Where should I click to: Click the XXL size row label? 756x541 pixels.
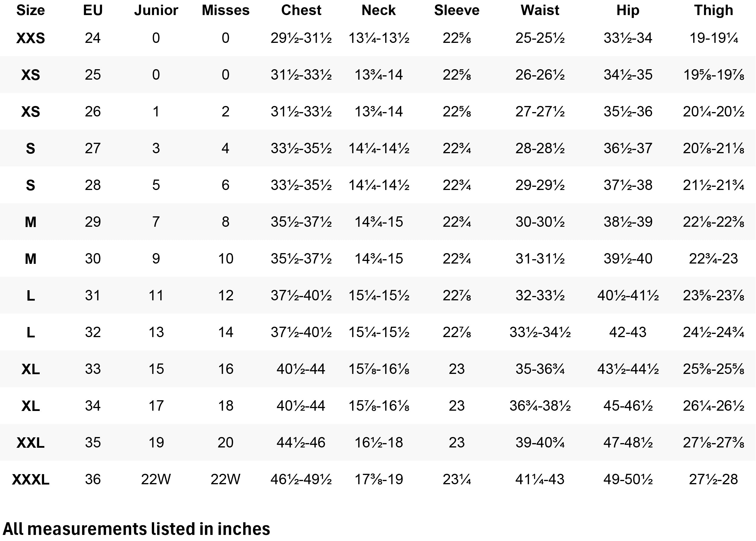point(30,443)
